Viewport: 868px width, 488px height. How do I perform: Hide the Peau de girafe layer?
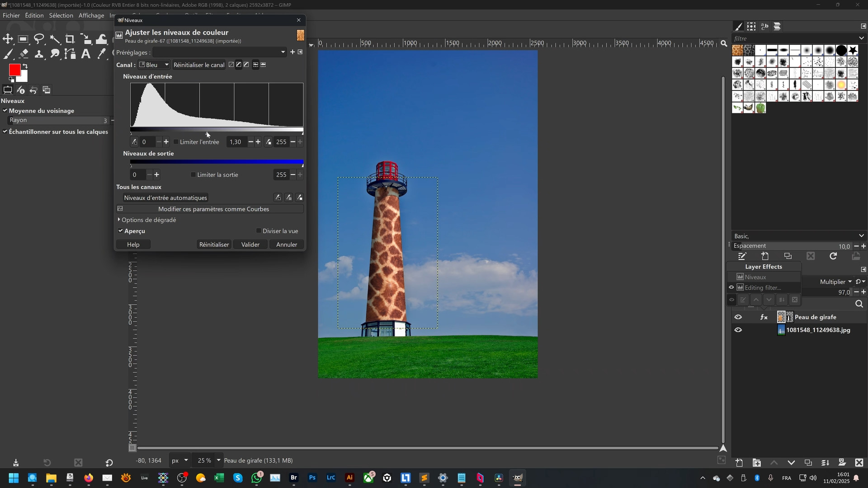pyautogui.click(x=738, y=317)
